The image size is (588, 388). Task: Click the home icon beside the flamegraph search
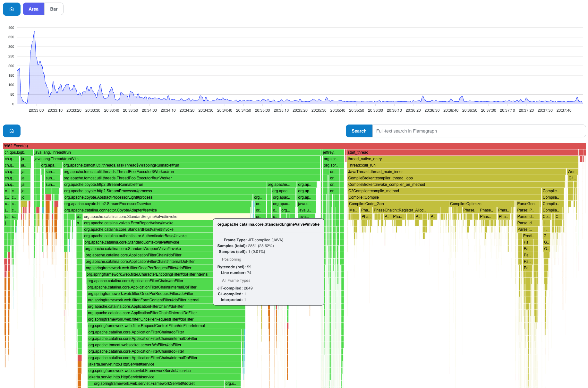(x=12, y=131)
